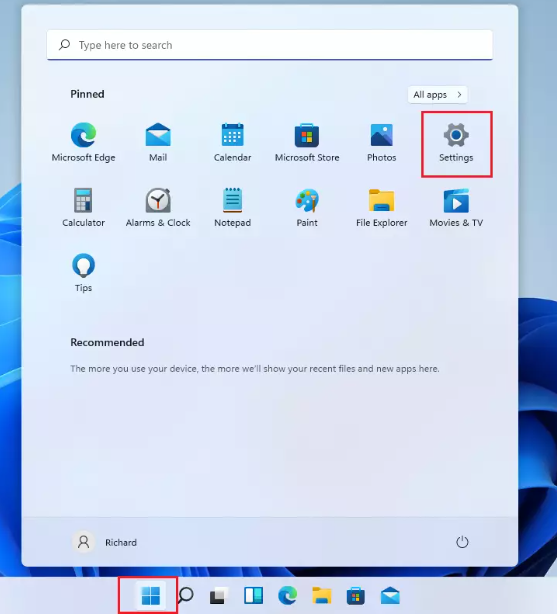Open the Calculator app

click(83, 208)
